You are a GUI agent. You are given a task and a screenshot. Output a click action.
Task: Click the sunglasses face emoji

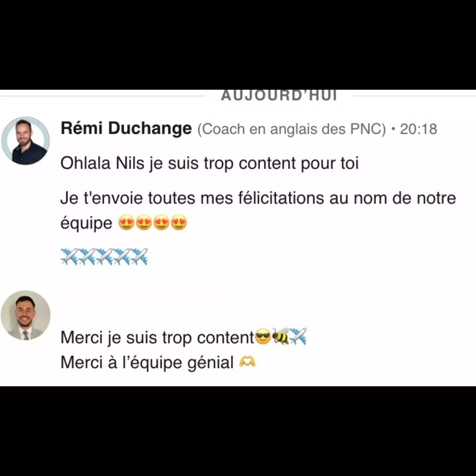pos(263,336)
